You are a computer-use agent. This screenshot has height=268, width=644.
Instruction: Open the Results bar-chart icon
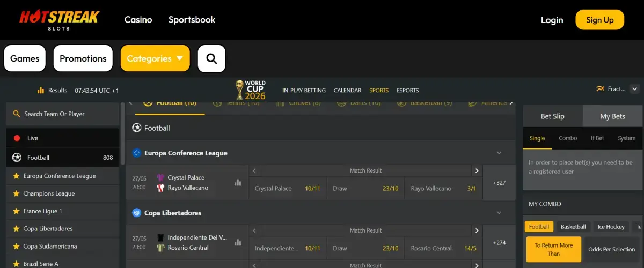coord(41,90)
